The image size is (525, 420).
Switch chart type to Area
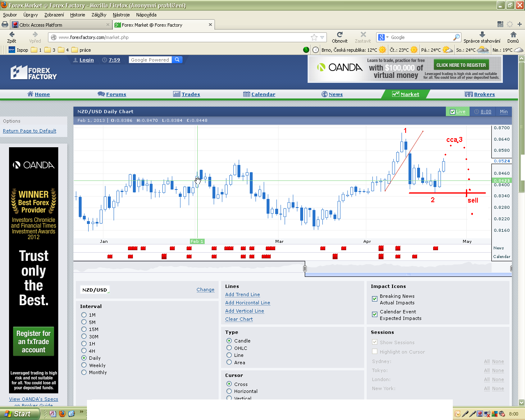[229, 363]
